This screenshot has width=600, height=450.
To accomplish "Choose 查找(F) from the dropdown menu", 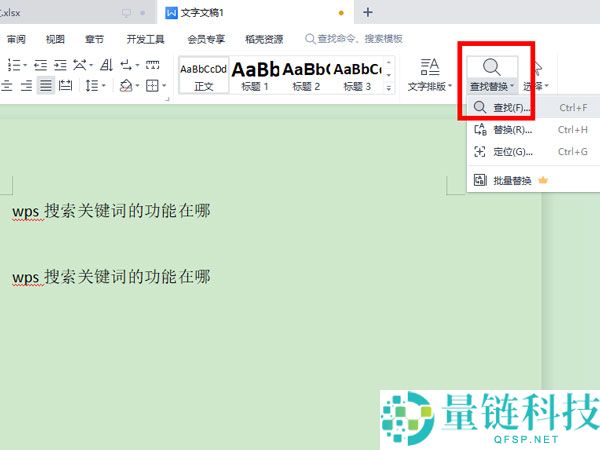I will coord(534,108).
